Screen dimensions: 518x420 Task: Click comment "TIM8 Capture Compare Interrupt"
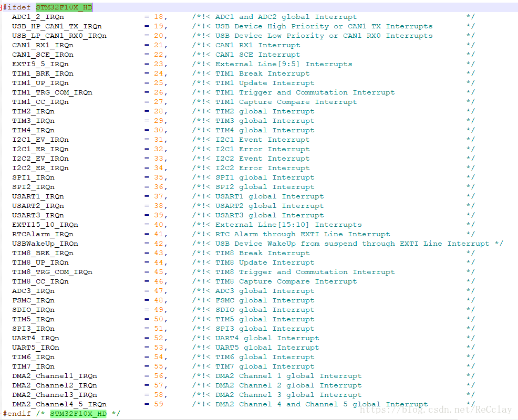click(286, 281)
